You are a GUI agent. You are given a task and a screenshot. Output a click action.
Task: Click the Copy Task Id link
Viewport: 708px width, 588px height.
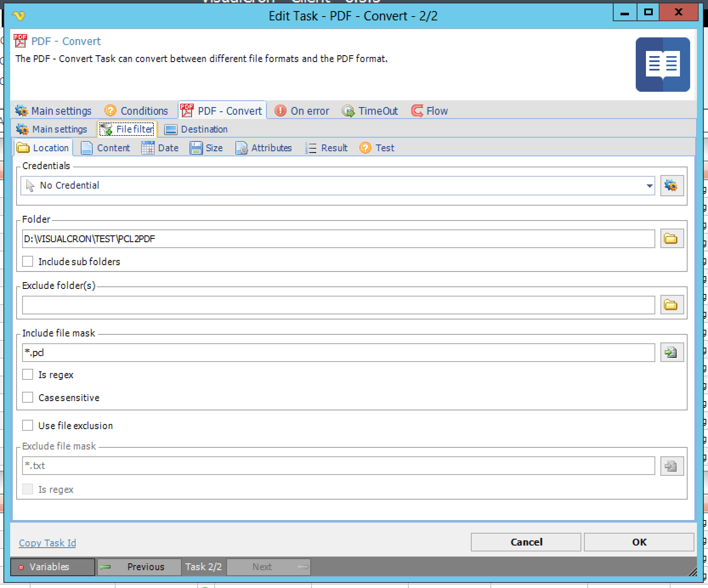tap(48, 543)
